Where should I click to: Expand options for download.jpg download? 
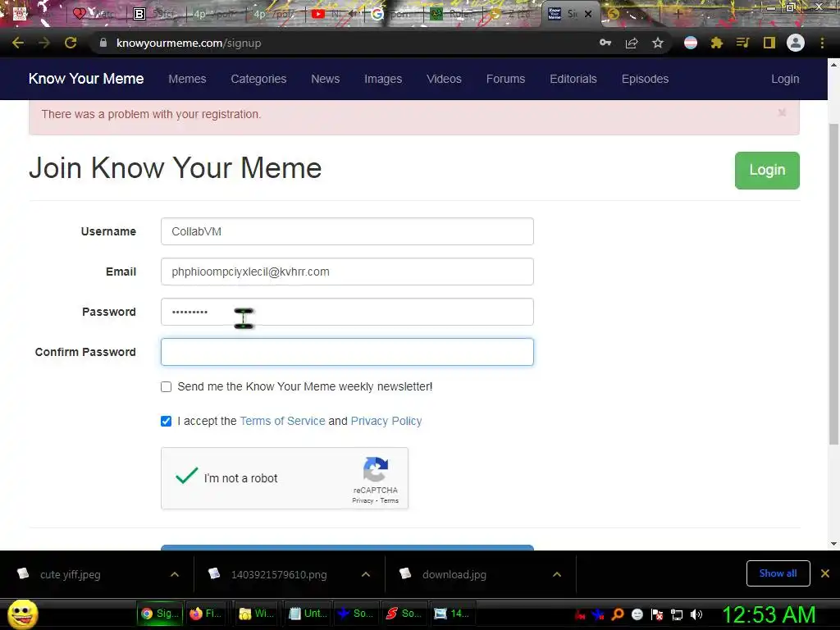click(557, 574)
